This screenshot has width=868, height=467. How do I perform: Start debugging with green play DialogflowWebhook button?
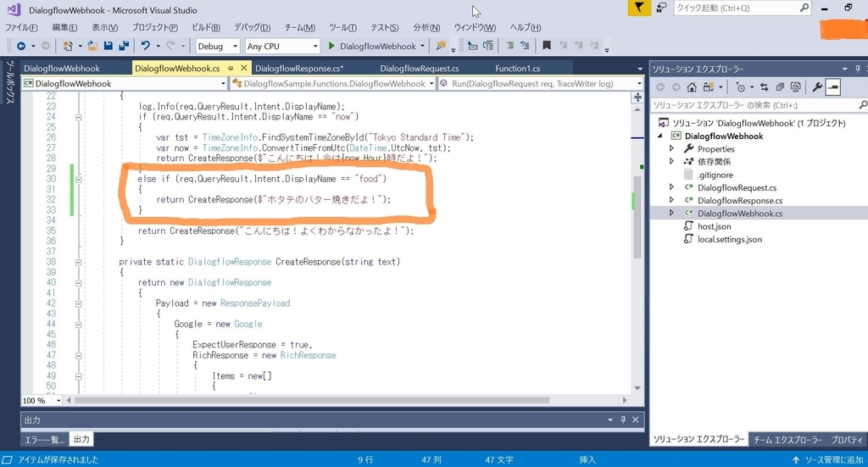[x=372, y=46]
